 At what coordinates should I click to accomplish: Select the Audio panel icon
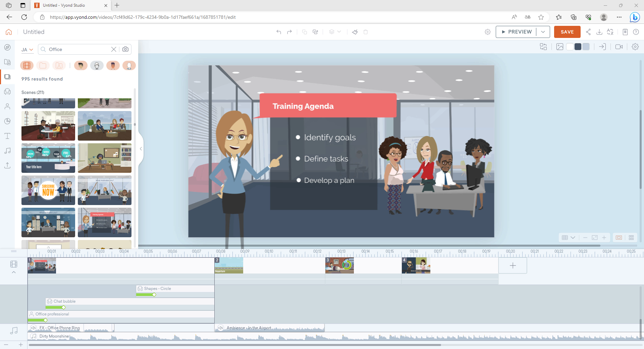click(x=7, y=151)
